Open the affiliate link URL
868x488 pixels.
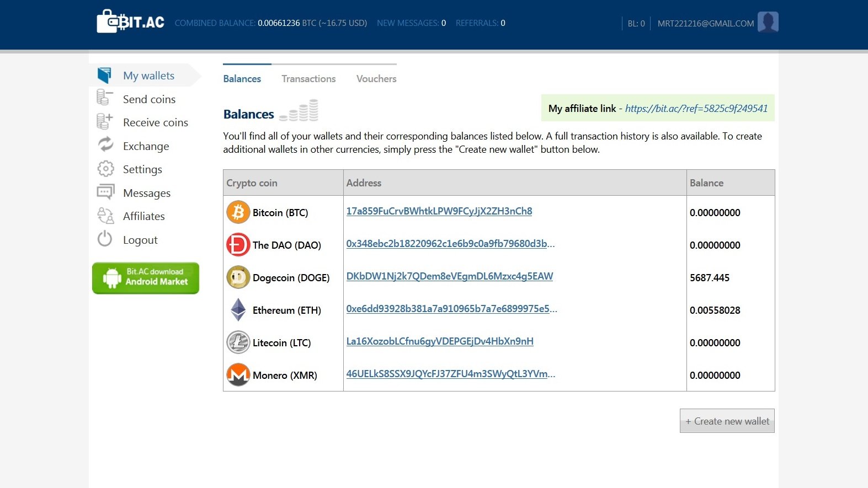696,109
